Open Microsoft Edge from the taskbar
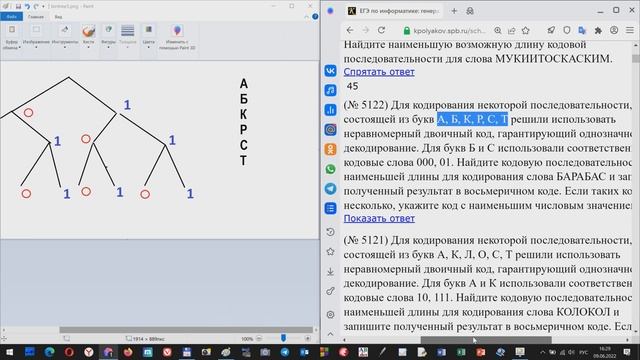Screen dimensions: 640x360 pyautogui.click(x=49, y=352)
